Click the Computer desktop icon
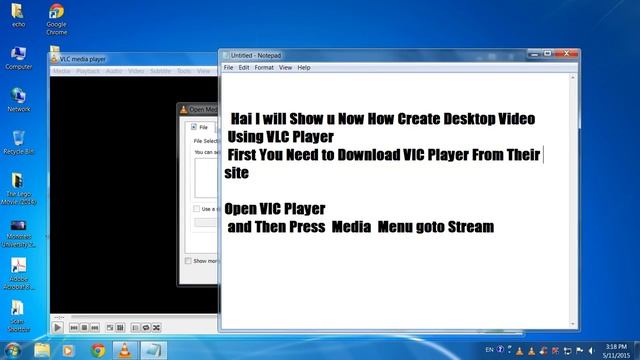This screenshot has width=640, height=360. (18, 58)
